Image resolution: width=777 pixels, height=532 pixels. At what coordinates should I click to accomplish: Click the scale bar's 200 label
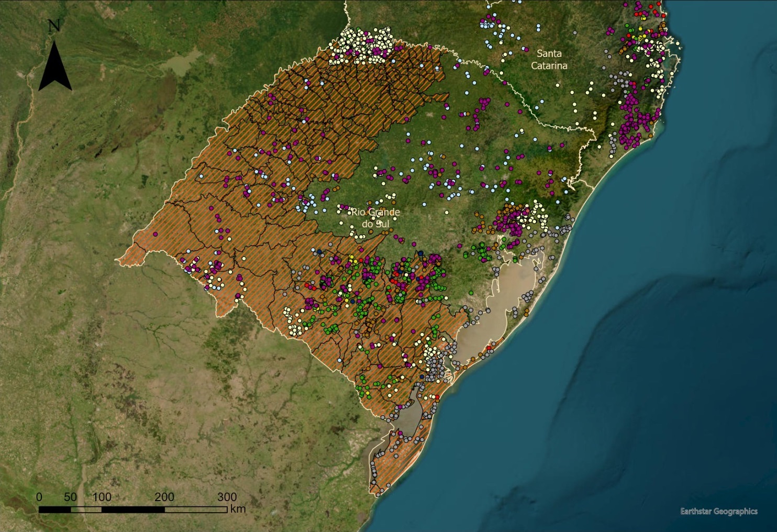[x=164, y=497]
